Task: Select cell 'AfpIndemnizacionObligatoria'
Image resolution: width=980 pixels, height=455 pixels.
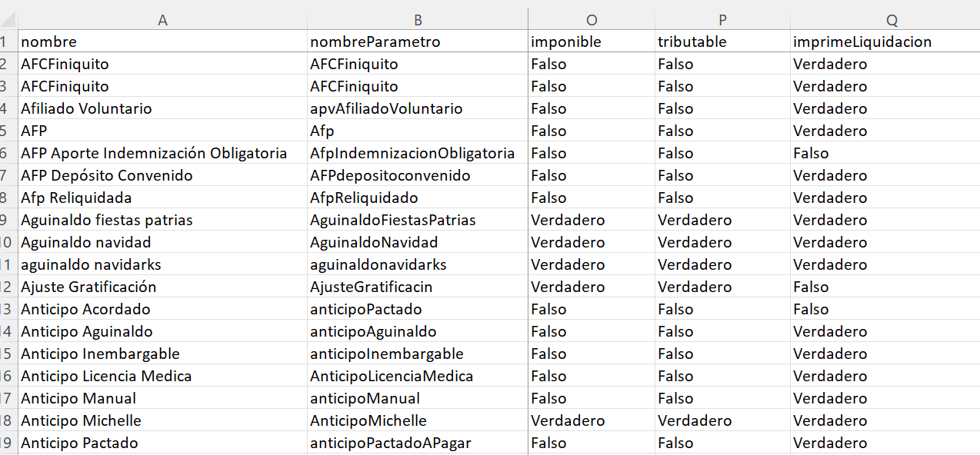Action: click(418, 153)
